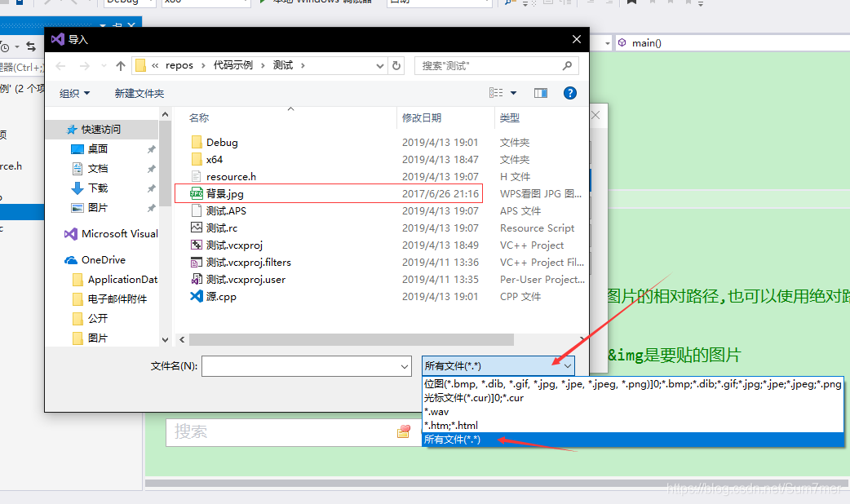The image size is (850, 504).
Task: Select 测试.rc resource script
Action: [222, 228]
